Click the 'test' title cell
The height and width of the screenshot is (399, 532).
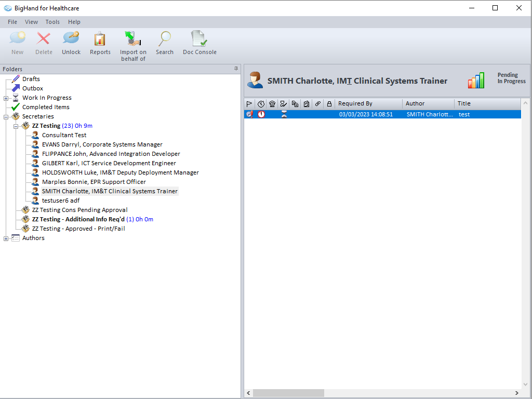pyautogui.click(x=464, y=114)
